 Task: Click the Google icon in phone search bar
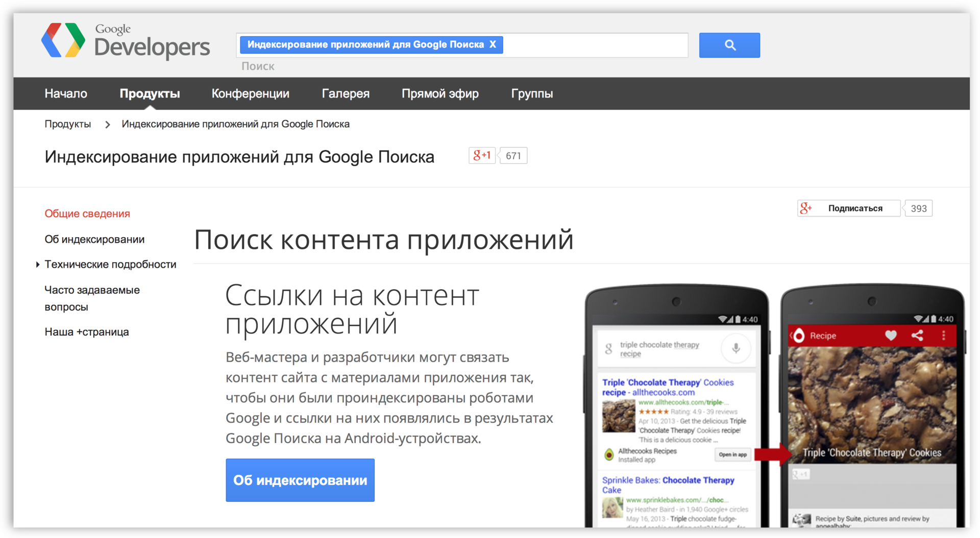click(608, 349)
